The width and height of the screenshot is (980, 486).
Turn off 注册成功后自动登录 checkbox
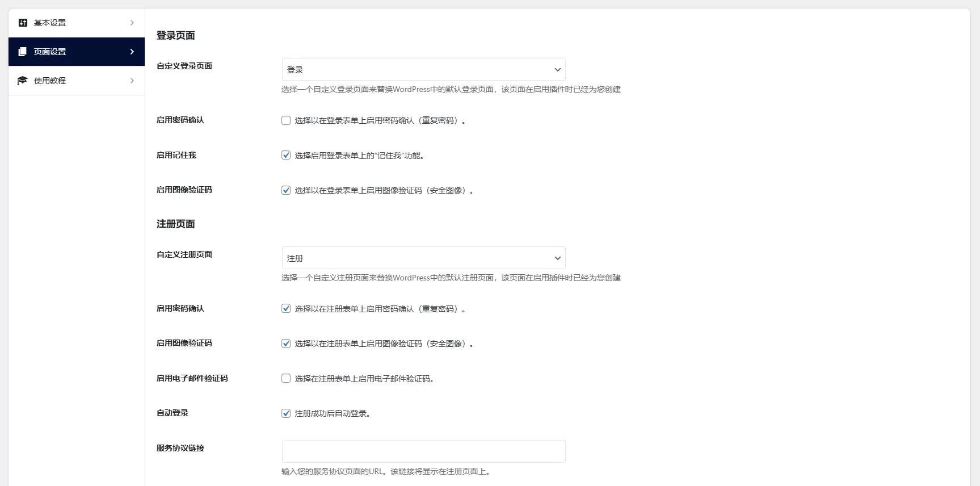point(286,413)
